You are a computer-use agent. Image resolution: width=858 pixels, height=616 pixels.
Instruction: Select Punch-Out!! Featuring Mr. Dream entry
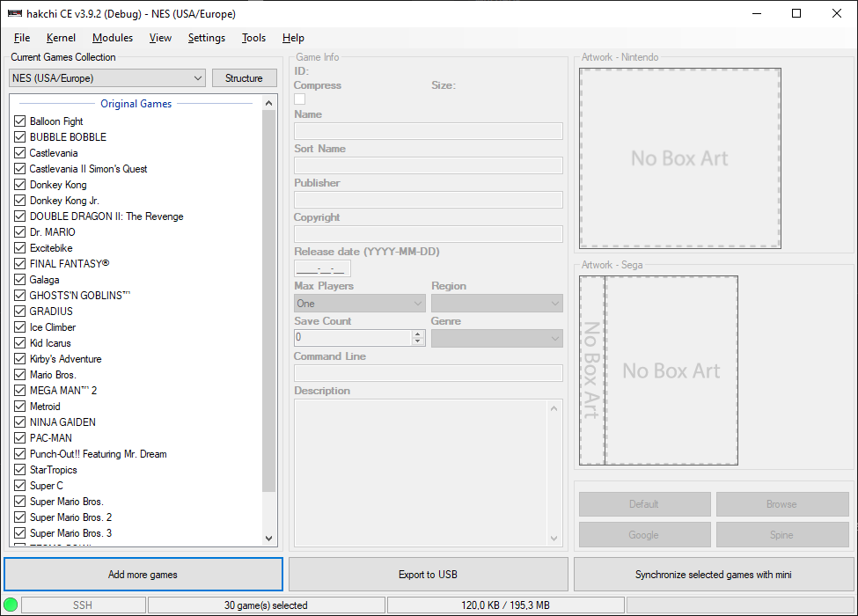coord(99,454)
